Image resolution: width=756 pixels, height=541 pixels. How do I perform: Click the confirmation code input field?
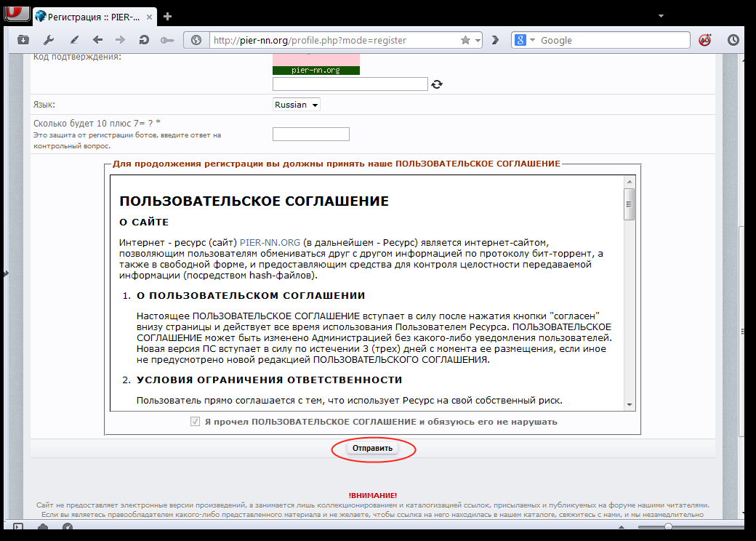click(x=350, y=84)
